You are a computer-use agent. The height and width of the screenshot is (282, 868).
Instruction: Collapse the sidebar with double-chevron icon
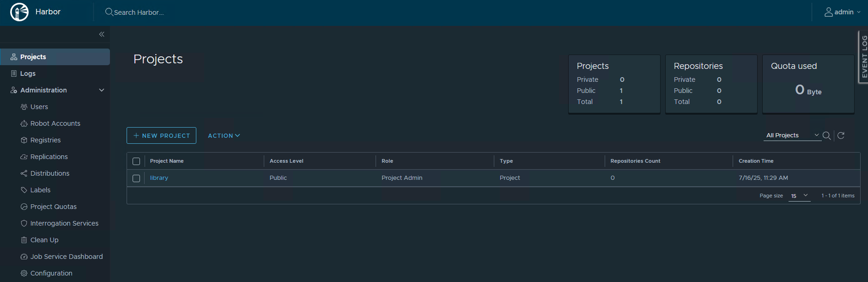click(102, 34)
